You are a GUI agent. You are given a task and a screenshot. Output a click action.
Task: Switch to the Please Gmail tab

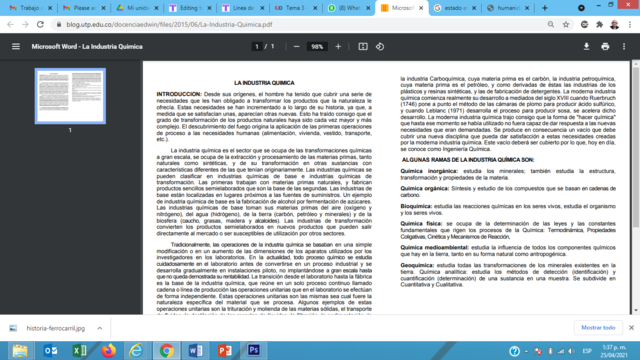[84, 8]
